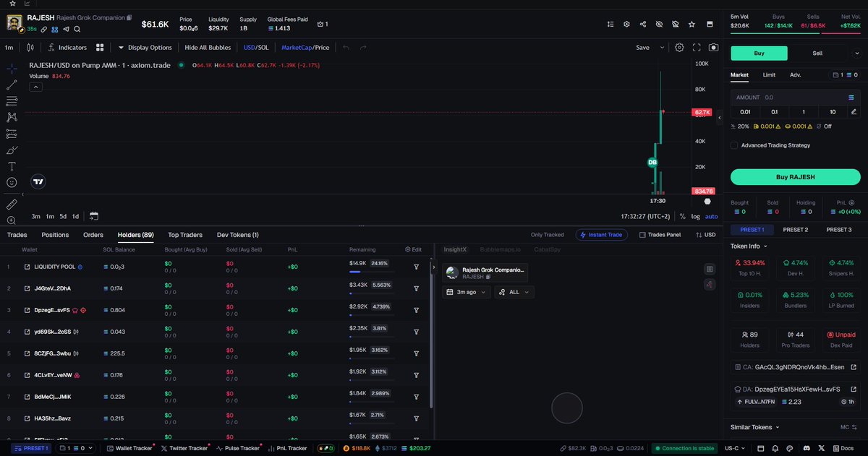Open Wallet Tracker in bottom bar
The image size is (868, 456).
point(129,448)
